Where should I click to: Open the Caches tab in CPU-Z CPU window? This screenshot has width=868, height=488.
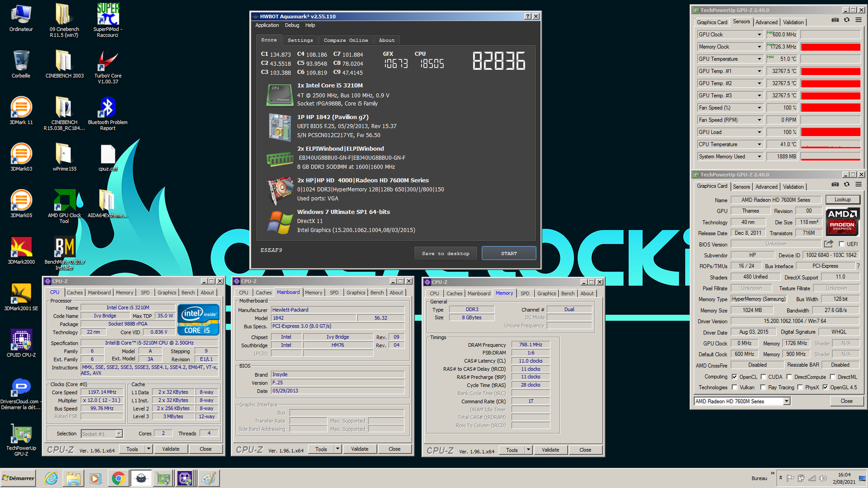[x=75, y=293]
